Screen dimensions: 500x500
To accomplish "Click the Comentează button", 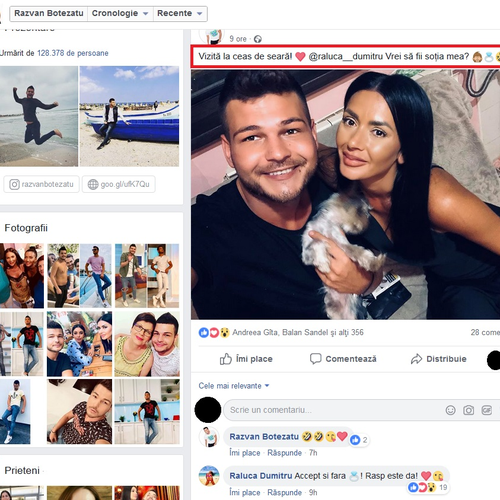I will (x=343, y=359).
